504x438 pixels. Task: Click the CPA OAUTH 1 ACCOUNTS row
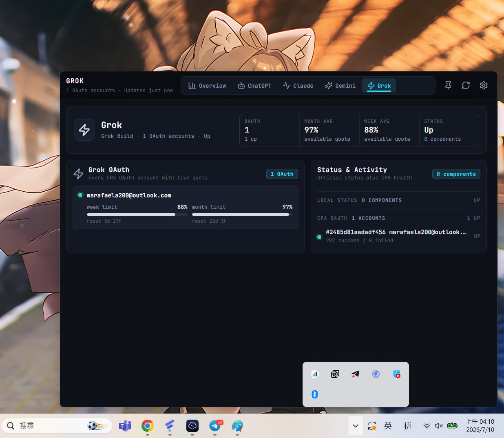point(399,218)
